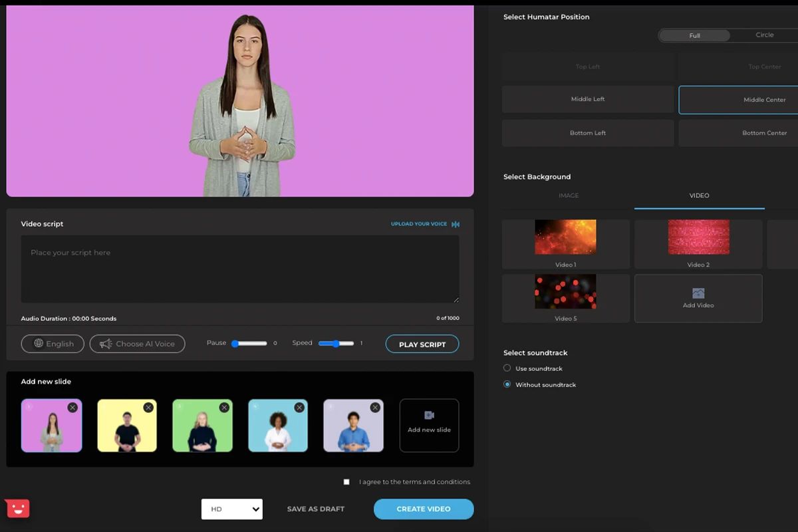
Task: Adjust the Speed slider handle
Action: (x=336, y=344)
